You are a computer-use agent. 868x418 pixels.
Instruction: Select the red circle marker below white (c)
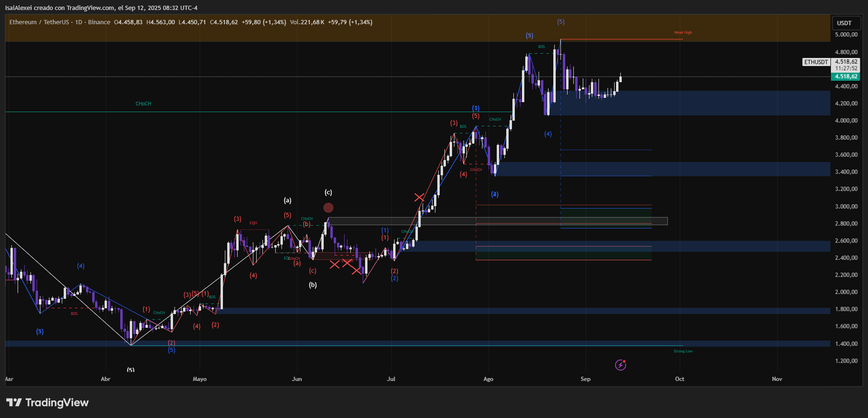coord(328,208)
